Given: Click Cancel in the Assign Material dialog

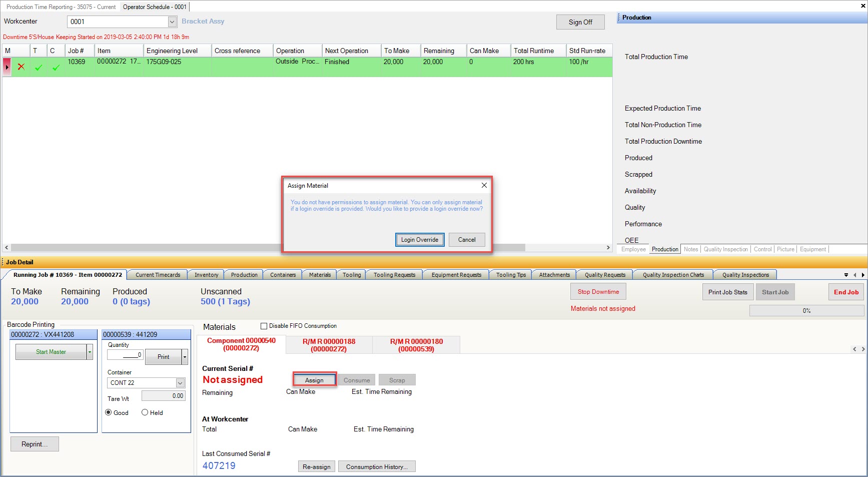Looking at the screenshot, I should coord(467,240).
